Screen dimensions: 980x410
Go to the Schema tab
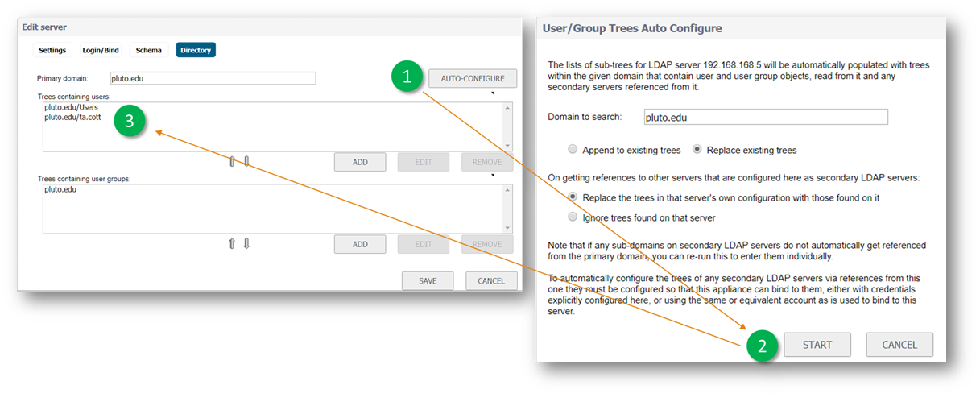pyautogui.click(x=148, y=50)
